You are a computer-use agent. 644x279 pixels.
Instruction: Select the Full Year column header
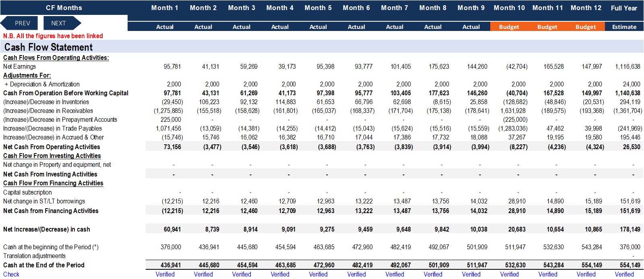pyautogui.click(x=624, y=8)
